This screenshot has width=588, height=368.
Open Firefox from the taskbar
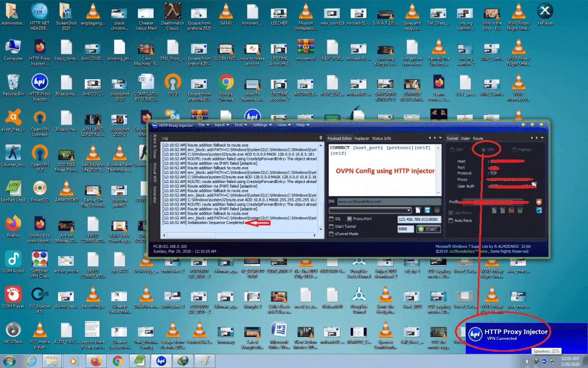(x=96, y=361)
